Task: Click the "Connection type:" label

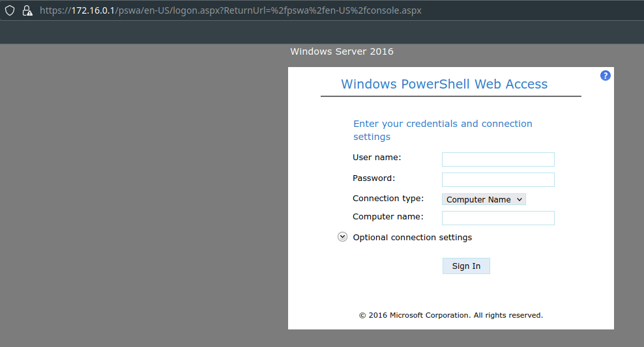Action: tap(388, 199)
